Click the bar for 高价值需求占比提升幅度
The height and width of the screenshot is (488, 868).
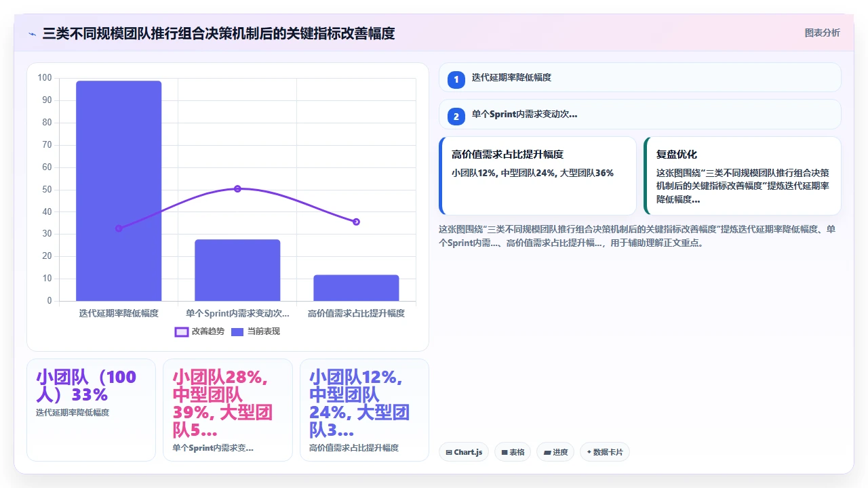(356, 287)
